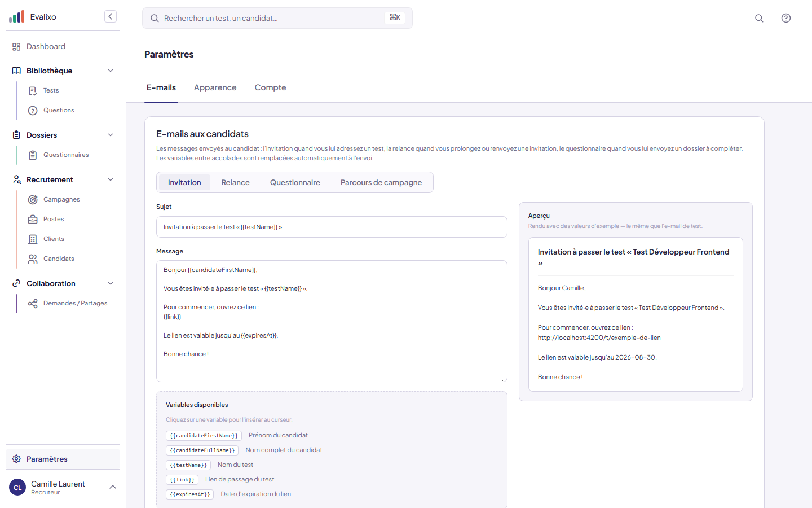Switch to the E-mails tab
This screenshot has height=508, width=812.
tap(161, 87)
